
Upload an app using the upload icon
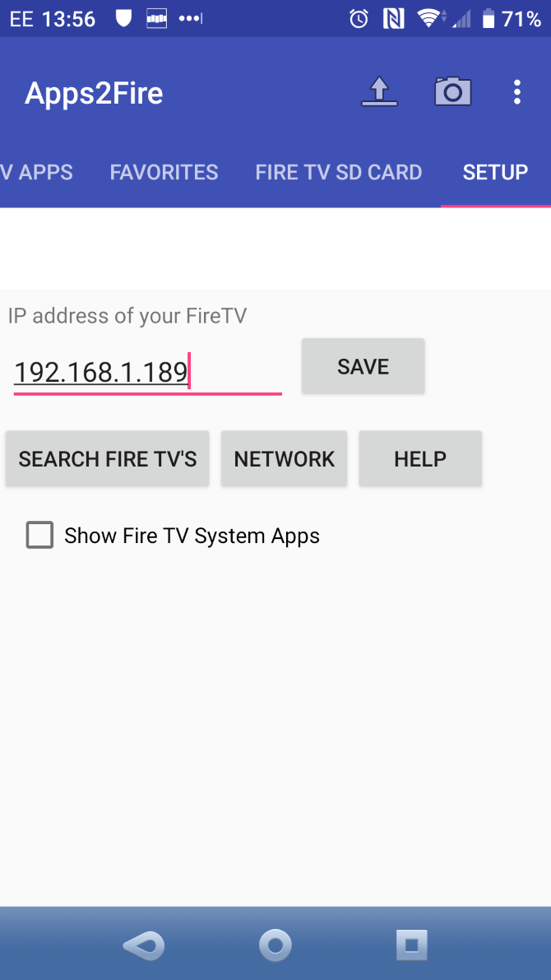click(x=378, y=92)
